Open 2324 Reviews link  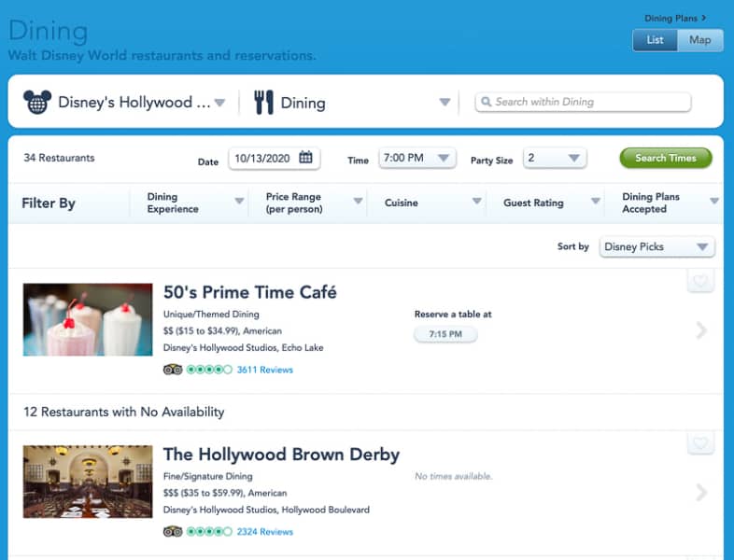point(265,531)
